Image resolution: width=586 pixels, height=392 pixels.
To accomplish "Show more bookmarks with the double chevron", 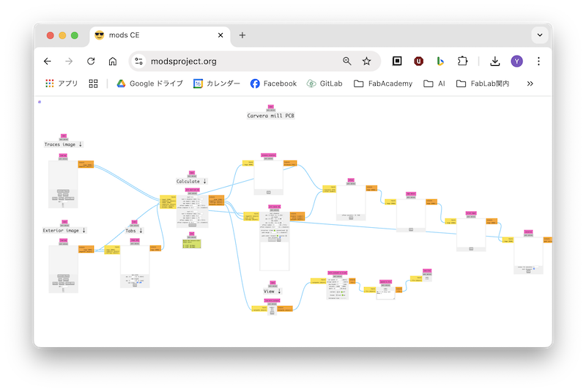I will [530, 84].
